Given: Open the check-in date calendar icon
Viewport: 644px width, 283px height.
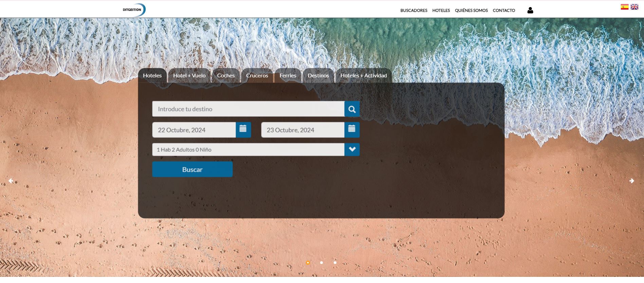Looking at the screenshot, I should tap(243, 130).
